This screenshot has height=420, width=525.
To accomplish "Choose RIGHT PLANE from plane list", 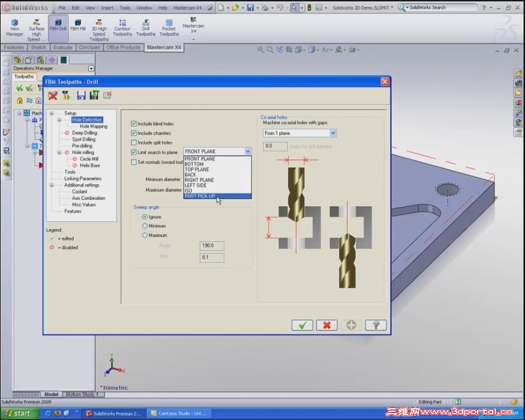I will tap(218, 180).
